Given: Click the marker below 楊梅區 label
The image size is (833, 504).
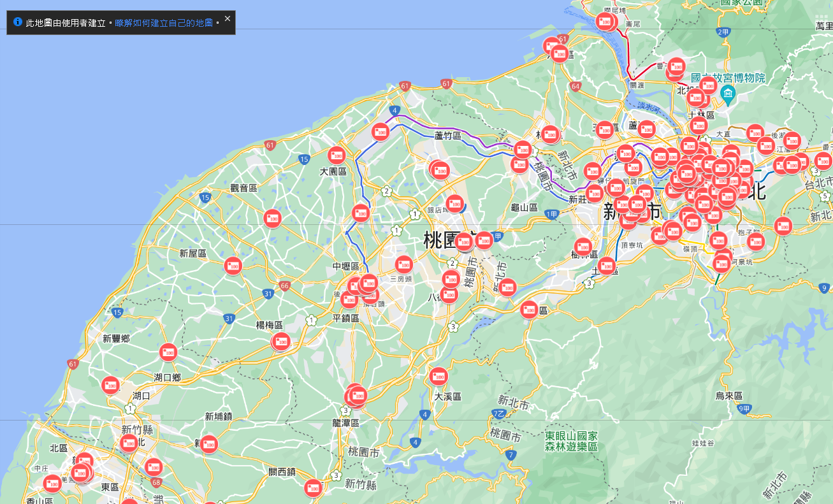Looking at the screenshot, I should (x=281, y=342).
